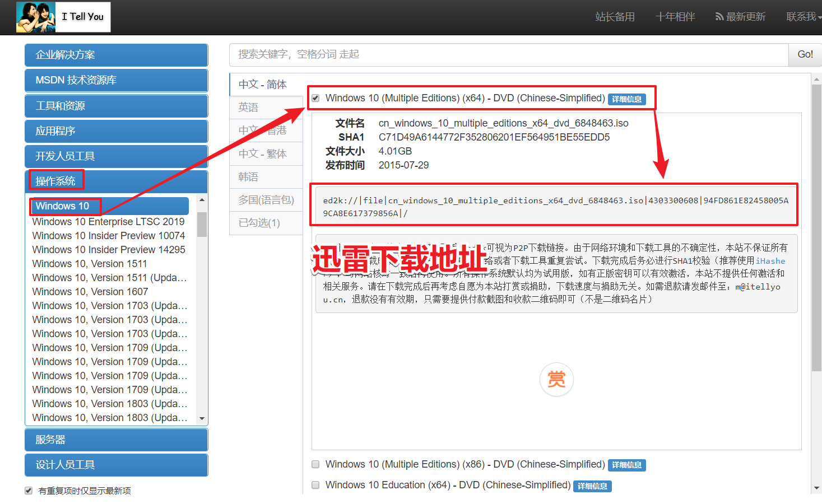Click the search keyword input field

[509, 54]
